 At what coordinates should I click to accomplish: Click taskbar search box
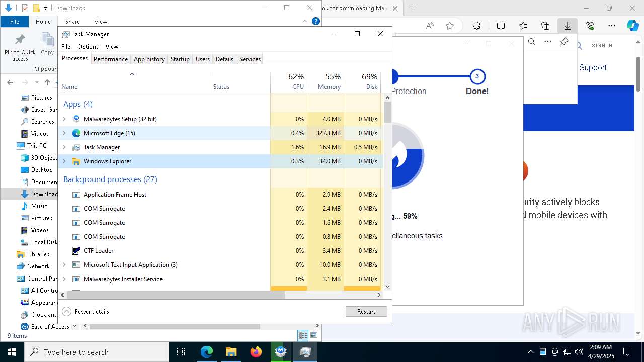tap(97, 352)
